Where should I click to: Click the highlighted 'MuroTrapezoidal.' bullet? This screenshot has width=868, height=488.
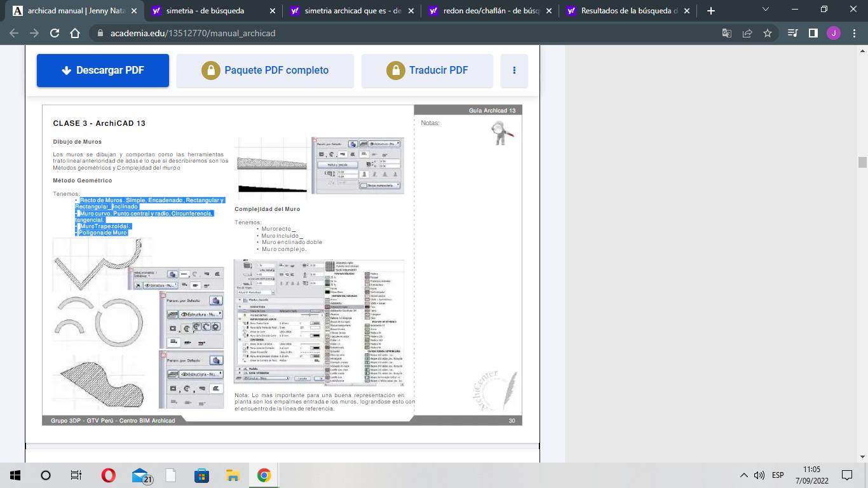105,226
